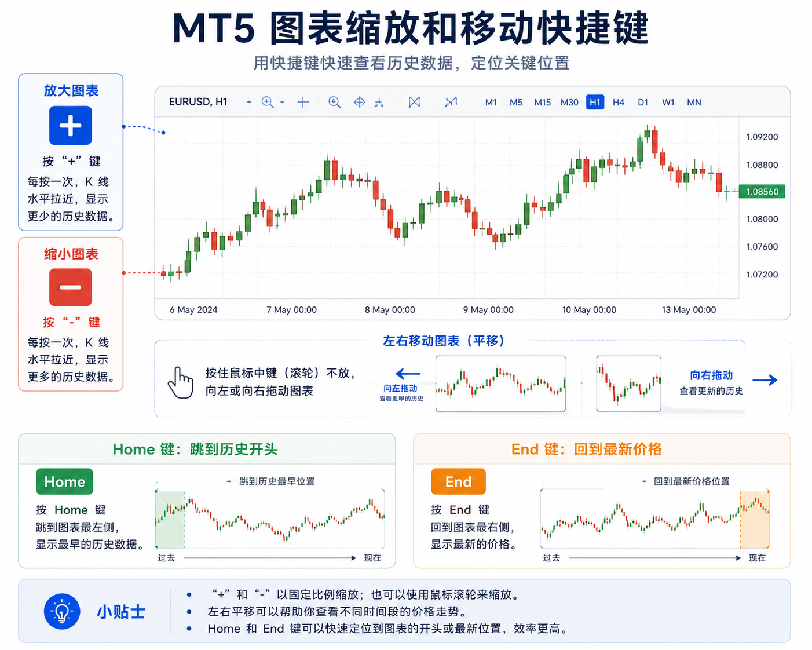Click the 向左拖动 label
This screenshot has height=650, width=812.
tap(400, 388)
